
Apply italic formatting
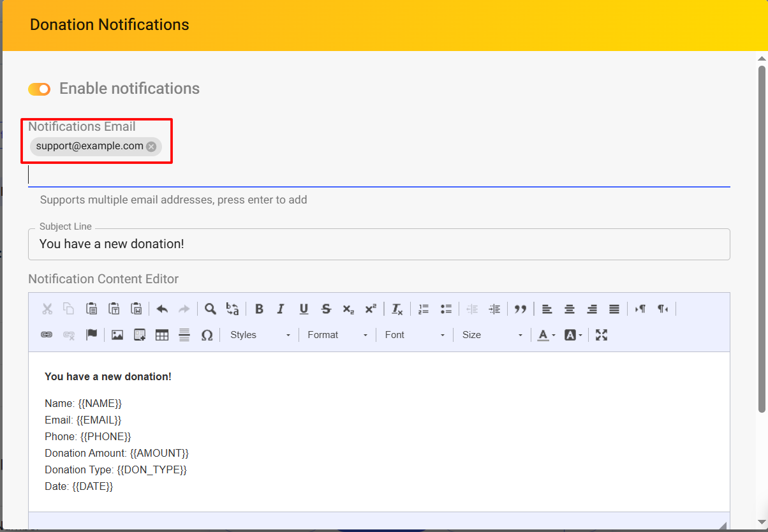click(281, 309)
